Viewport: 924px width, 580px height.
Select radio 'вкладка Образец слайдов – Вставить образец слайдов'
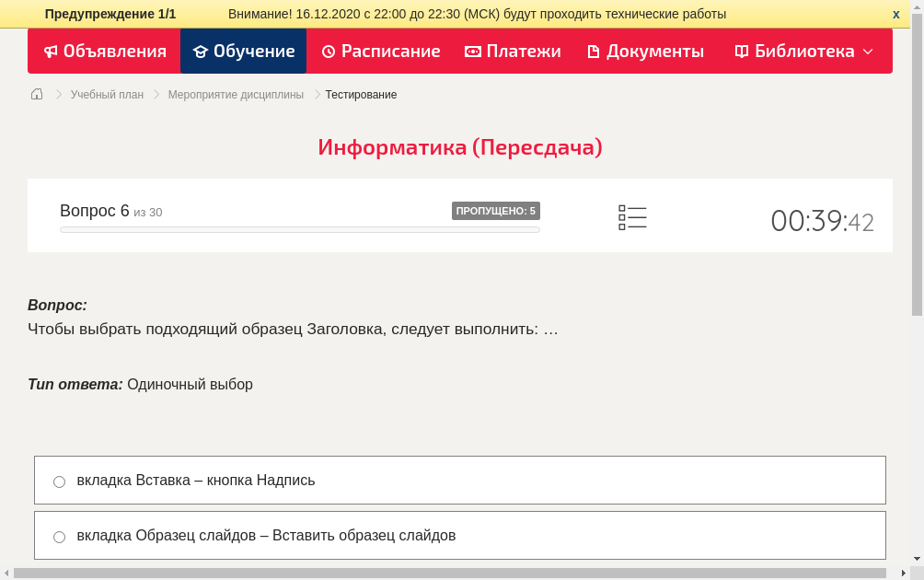[x=60, y=537]
